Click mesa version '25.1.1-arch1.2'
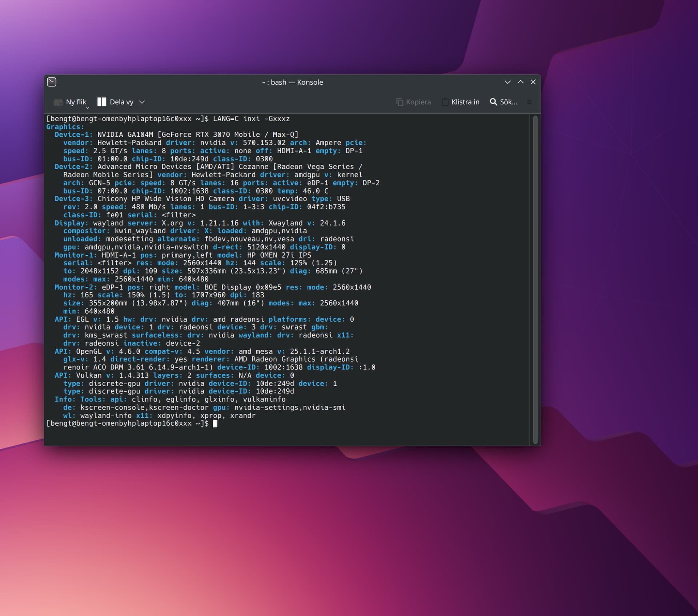The width and height of the screenshot is (698, 616). pos(320,352)
